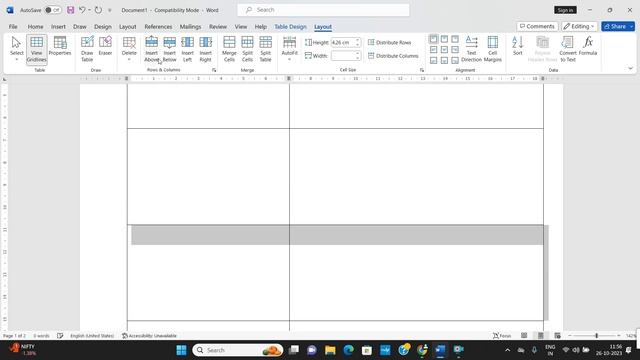Click Insert Below
The image size is (640, 360).
169,49
